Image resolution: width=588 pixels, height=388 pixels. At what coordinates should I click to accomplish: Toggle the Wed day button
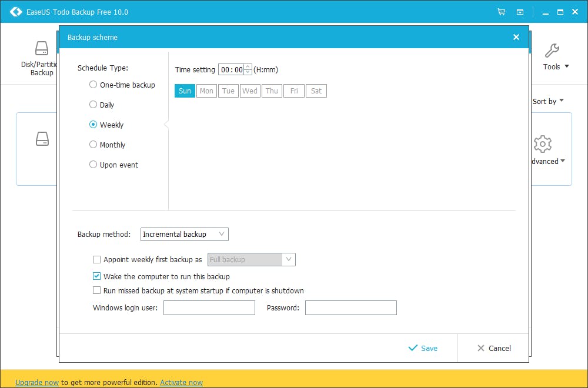pos(250,91)
